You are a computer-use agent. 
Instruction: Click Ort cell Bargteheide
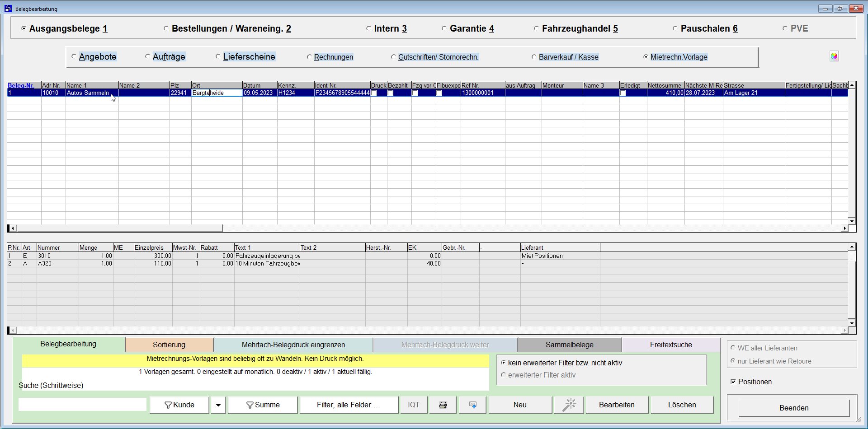217,93
